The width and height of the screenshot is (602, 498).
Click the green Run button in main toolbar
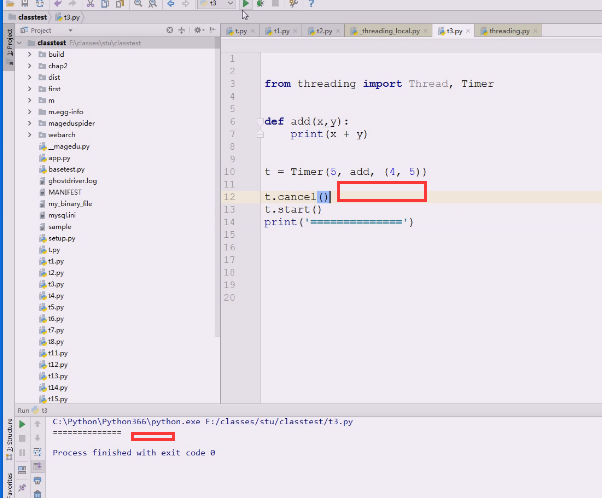coord(246,4)
